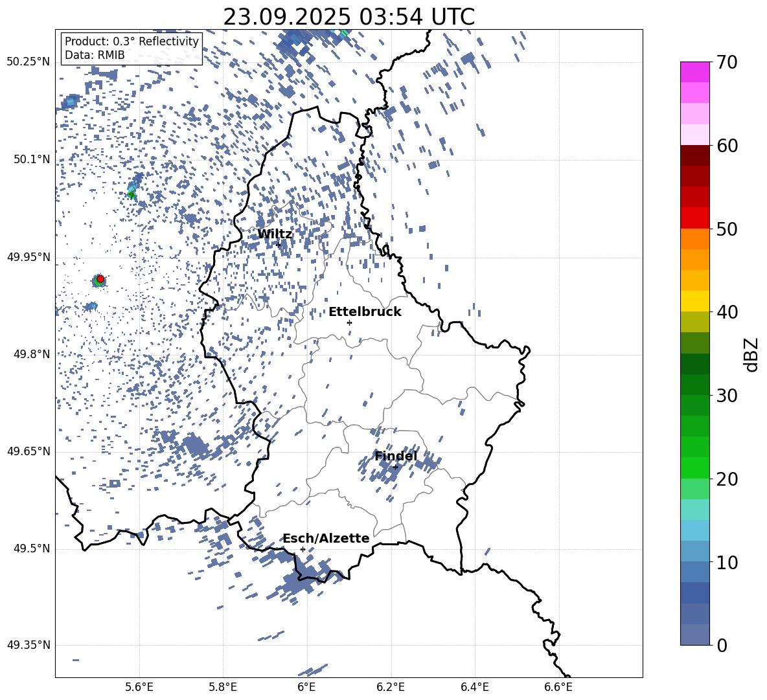This screenshot has width=767, height=700.
Task: Click the cross marker below Findel
Action: tap(395, 468)
